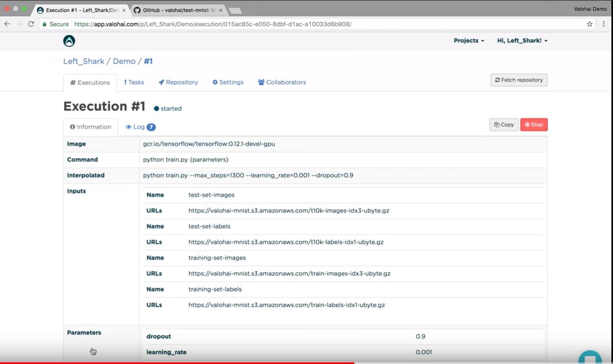Screen dimensions: 613x364
Task: Click the command python train.py {parameters}
Action: pos(186,160)
